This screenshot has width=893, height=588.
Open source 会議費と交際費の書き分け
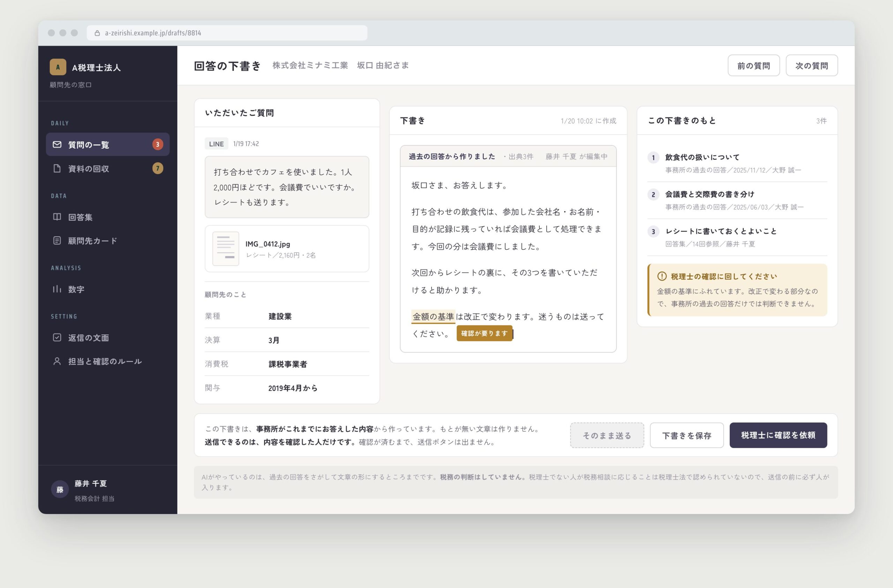coord(710,194)
